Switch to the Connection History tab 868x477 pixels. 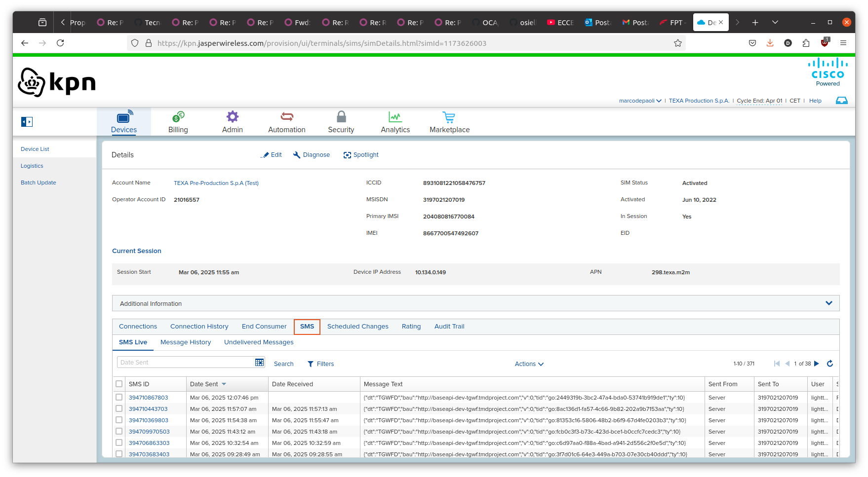point(199,327)
